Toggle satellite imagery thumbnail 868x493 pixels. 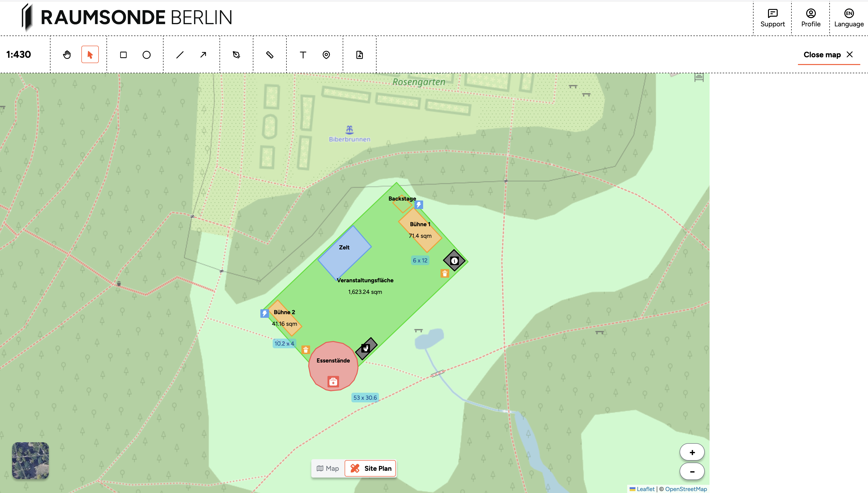click(x=30, y=460)
